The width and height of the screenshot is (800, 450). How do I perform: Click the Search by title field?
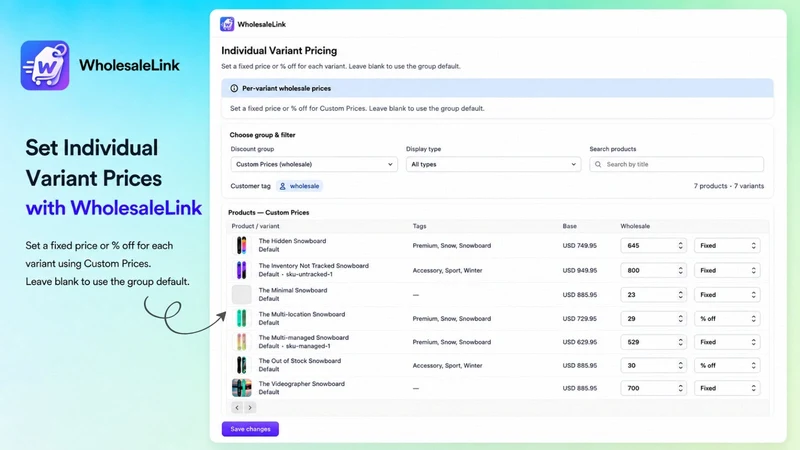677,164
